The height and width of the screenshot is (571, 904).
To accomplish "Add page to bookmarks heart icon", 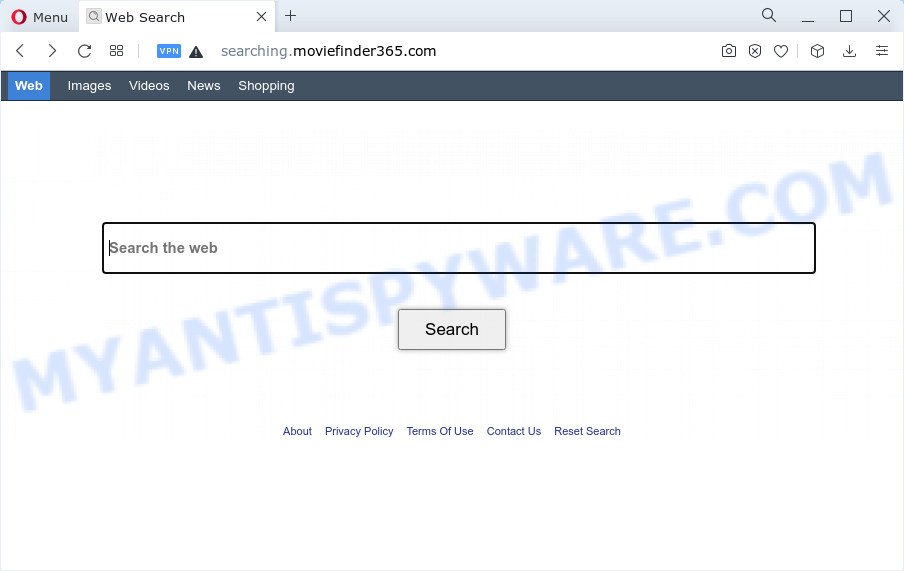I will click(x=781, y=51).
